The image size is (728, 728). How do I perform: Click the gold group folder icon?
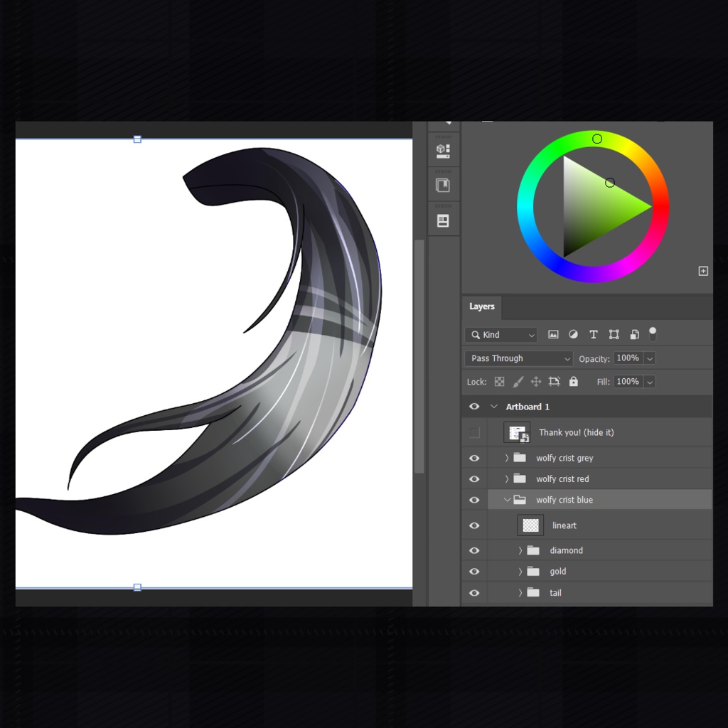[533, 572]
